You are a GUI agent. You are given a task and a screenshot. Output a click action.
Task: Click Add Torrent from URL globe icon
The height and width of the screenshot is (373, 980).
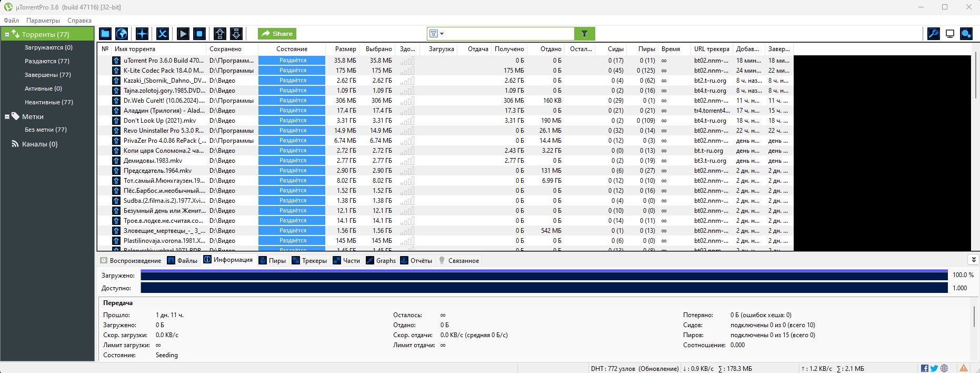pyautogui.click(x=122, y=34)
